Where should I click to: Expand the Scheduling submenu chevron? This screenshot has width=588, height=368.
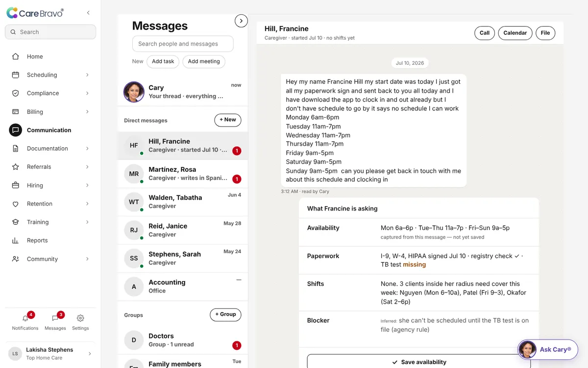coord(87,75)
